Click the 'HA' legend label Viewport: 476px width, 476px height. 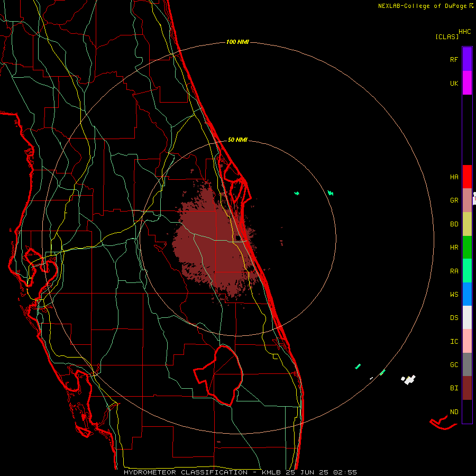[454, 177]
